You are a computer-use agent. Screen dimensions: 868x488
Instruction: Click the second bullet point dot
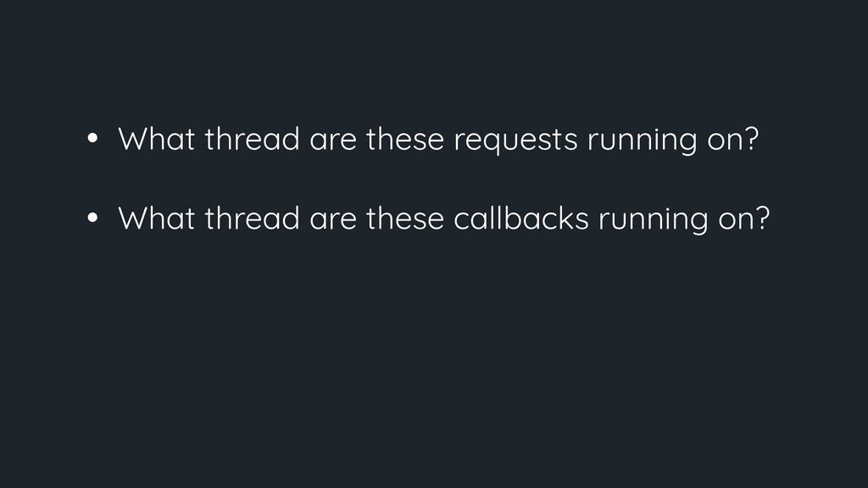[92, 219]
